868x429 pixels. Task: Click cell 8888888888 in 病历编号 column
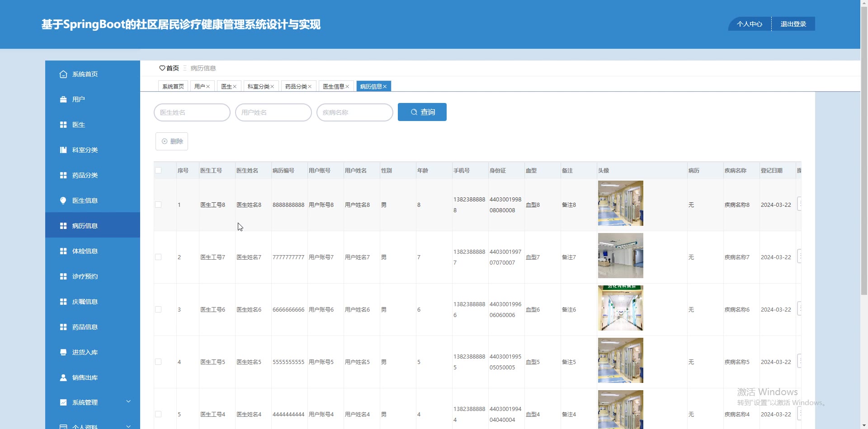tap(288, 205)
